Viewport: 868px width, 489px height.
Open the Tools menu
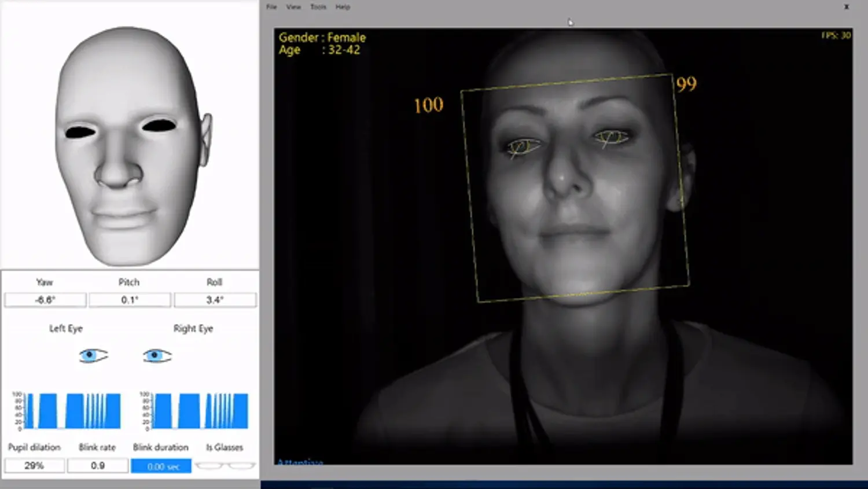318,7
